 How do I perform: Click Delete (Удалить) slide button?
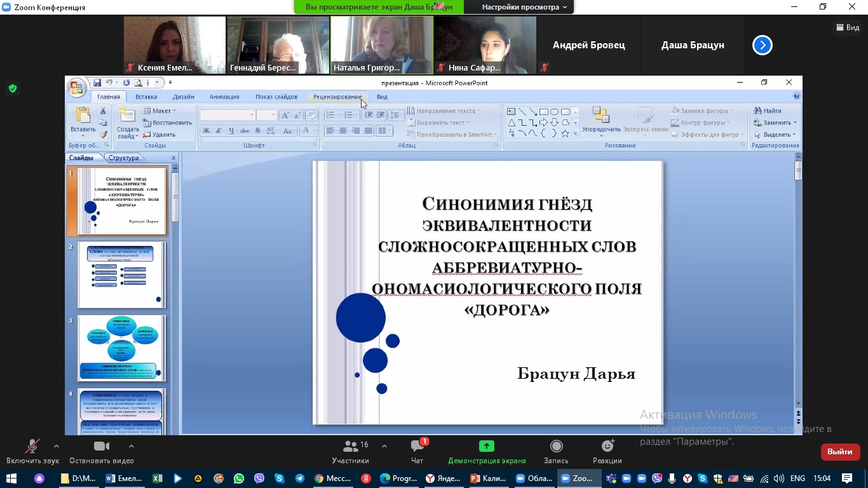point(159,135)
